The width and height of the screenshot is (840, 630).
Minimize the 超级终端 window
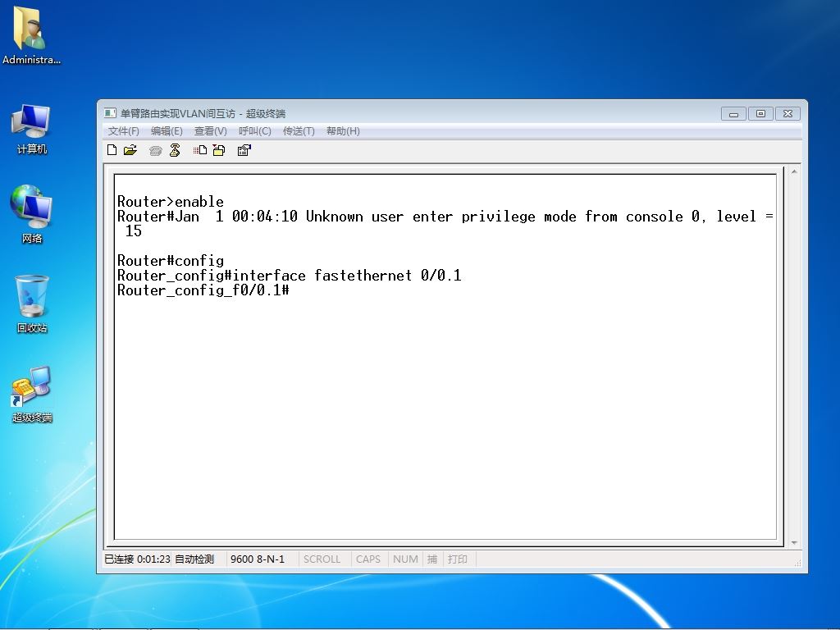(733, 113)
